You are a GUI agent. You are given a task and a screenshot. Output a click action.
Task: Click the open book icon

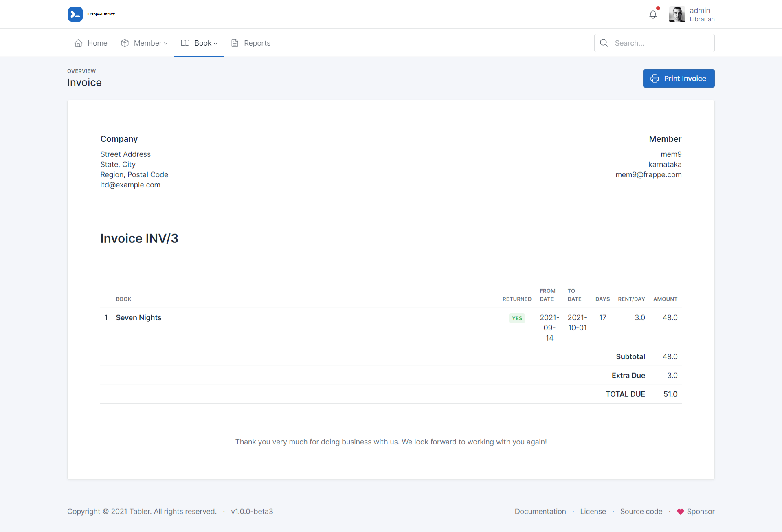click(185, 43)
